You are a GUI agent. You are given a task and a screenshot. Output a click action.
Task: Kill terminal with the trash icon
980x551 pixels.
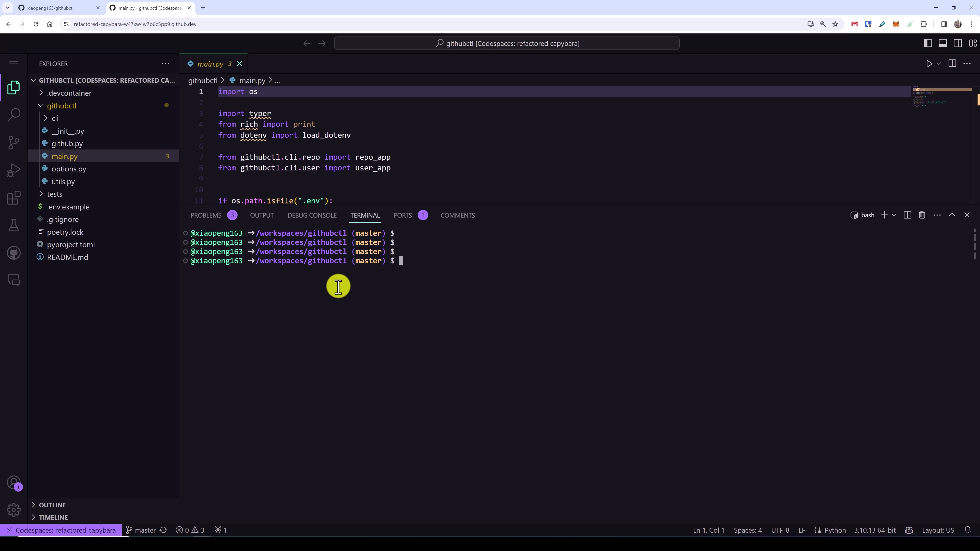921,215
